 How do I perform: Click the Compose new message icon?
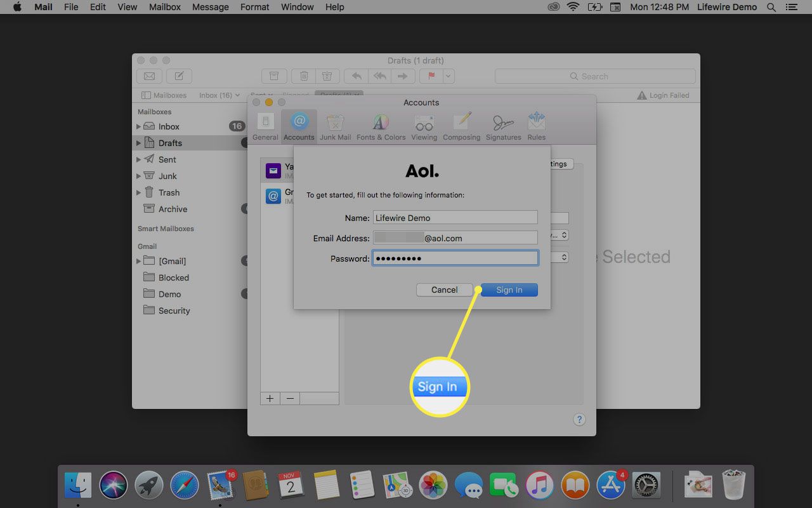(x=180, y=76)
